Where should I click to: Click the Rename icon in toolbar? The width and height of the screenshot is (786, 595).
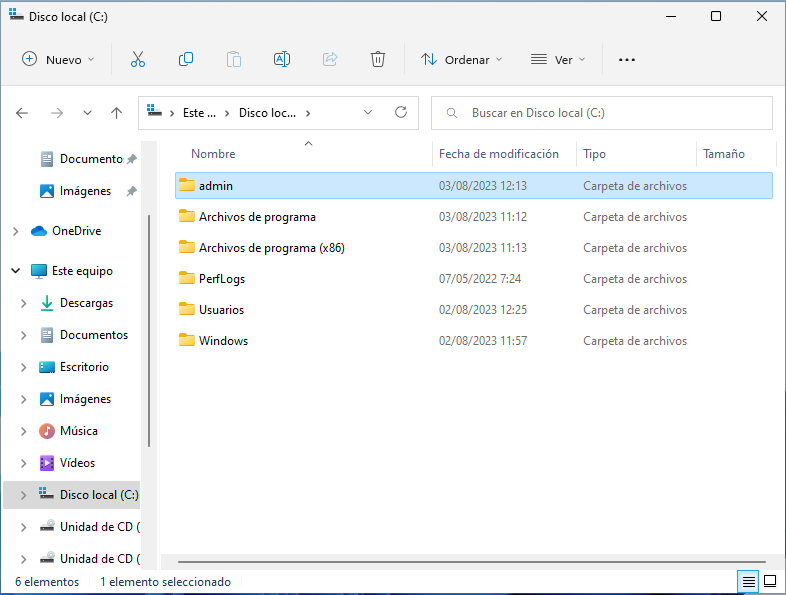tap(282, 60)
